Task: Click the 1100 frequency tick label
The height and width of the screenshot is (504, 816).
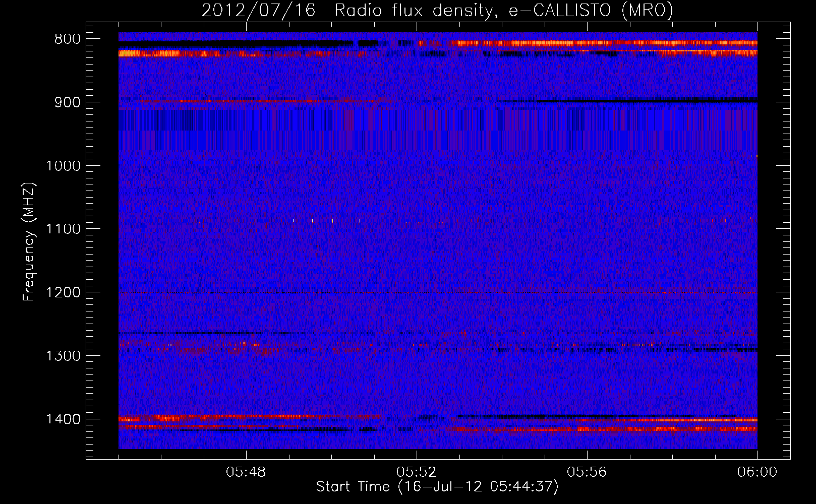Action: [x=63, y=229]
